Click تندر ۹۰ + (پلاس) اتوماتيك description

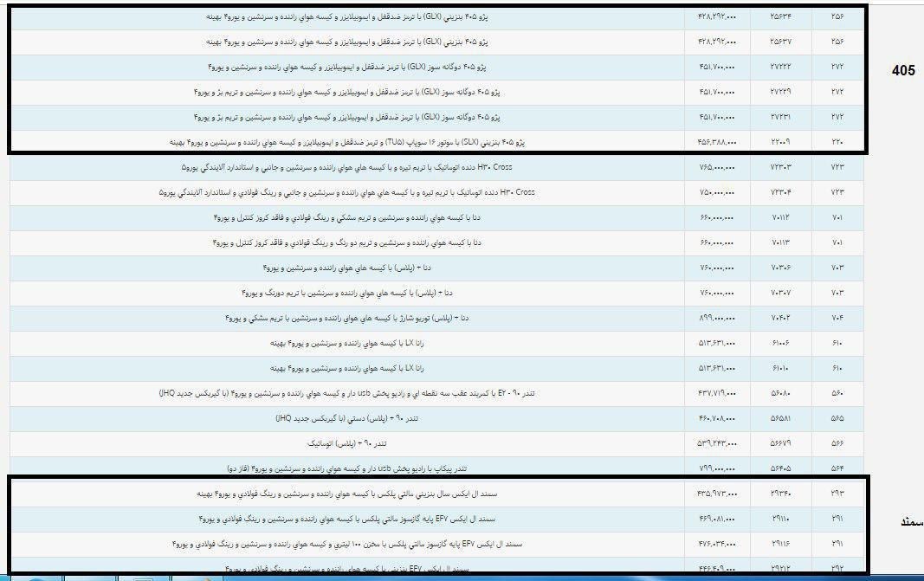[347, 443]
